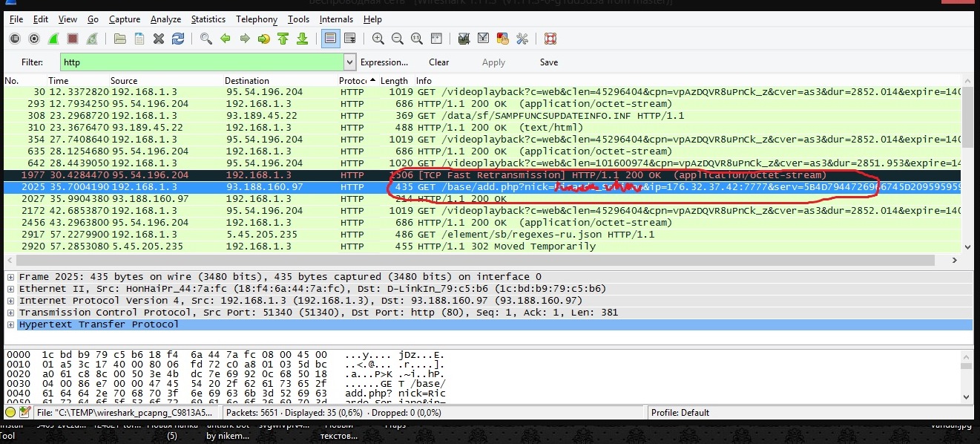This screenshot has height=444, width=980.
Task: Go forward in packet history
Action: 244,39
